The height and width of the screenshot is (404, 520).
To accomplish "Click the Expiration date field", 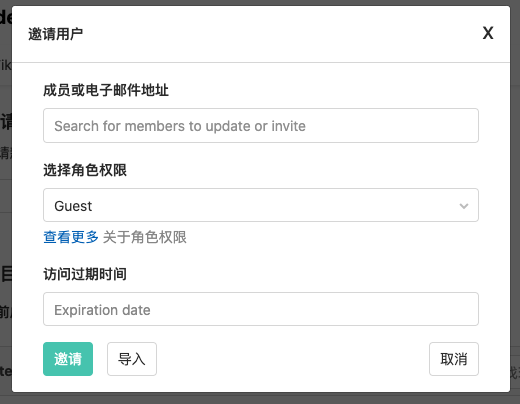I will [x=261, y=309].
